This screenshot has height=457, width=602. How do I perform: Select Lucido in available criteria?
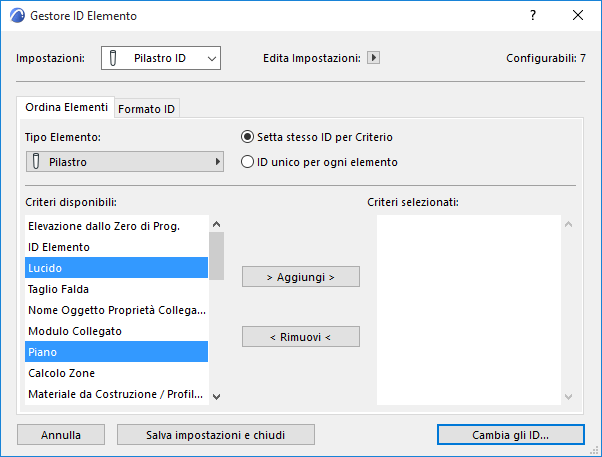click(x=116, y=267)
